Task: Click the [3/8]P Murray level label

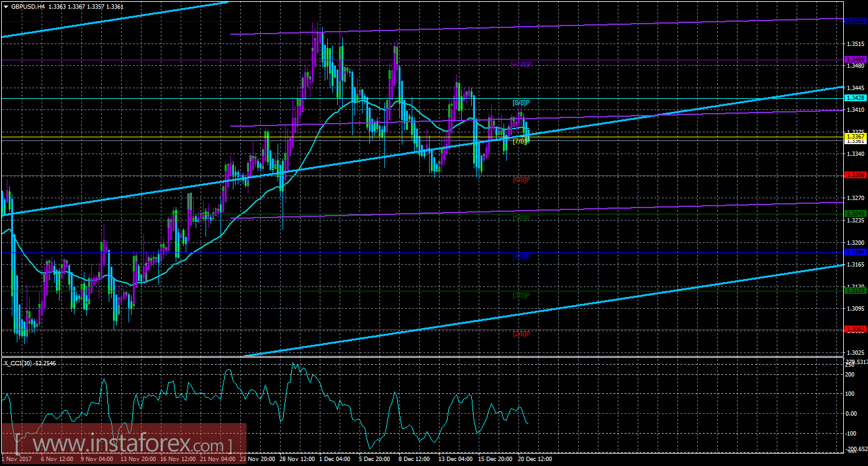Action: [x=522, y=295]
